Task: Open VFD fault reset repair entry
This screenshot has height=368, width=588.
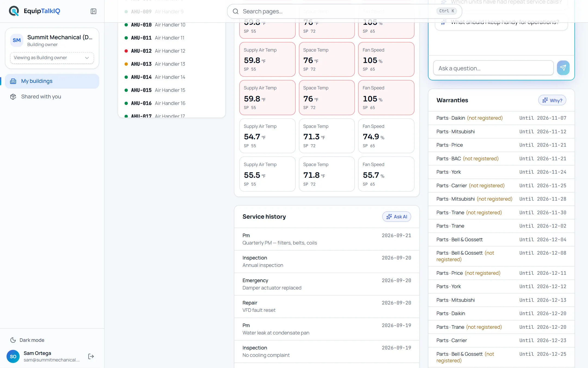Action: 327,307
